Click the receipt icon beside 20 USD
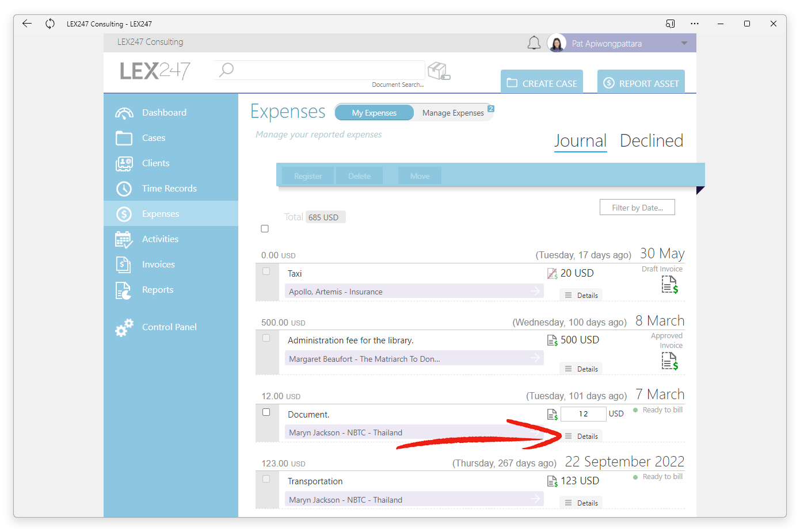 click(552, 274)
